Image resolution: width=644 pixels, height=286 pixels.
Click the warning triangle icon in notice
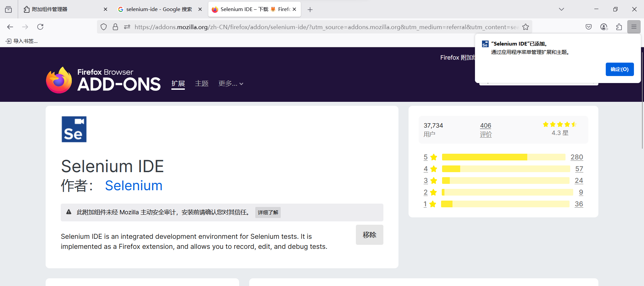pyautogui.click(x=69, y=212)
